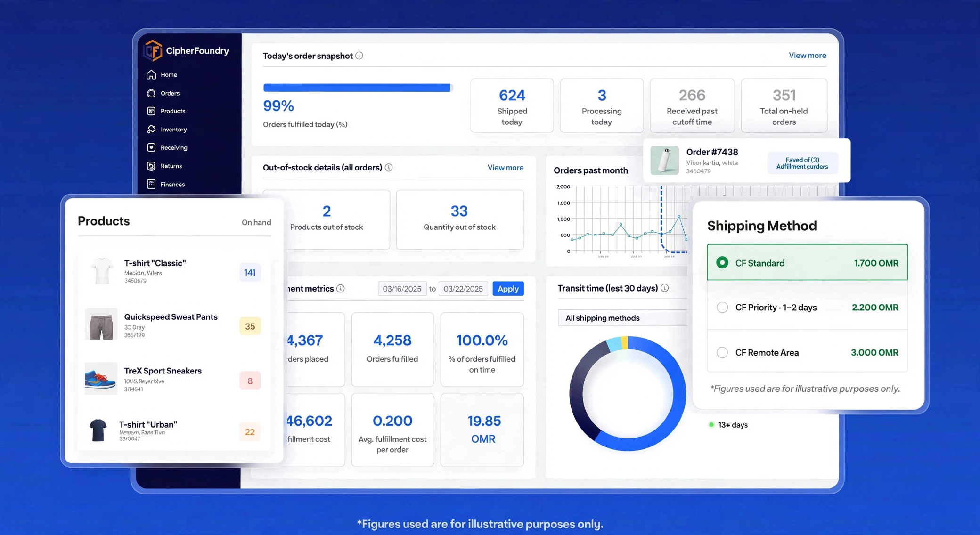Click the 351 Total on-held orders card
This screenshot has width=980, height=535.
pos(784,105)
